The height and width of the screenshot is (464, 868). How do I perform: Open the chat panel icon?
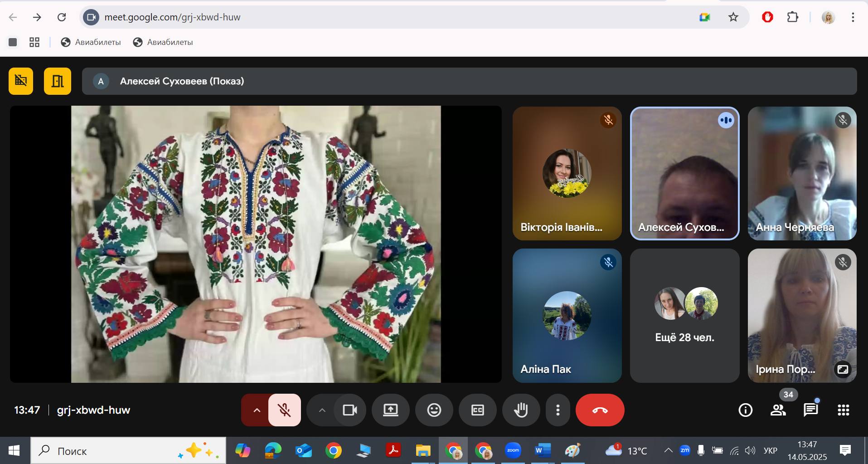coord(810,410)
